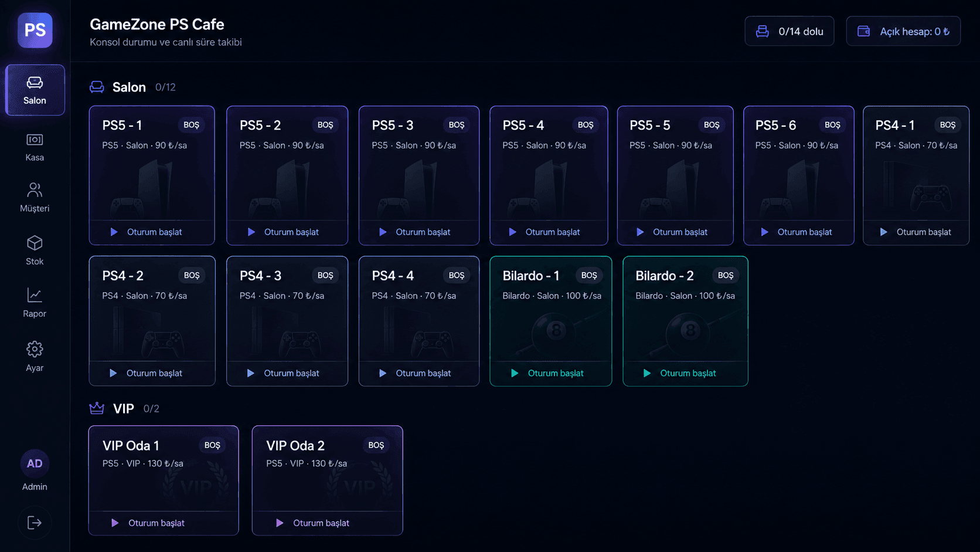Select the VIP Oda 2 card title
This screenshot has width=980, height=552.
click(295, 446)
